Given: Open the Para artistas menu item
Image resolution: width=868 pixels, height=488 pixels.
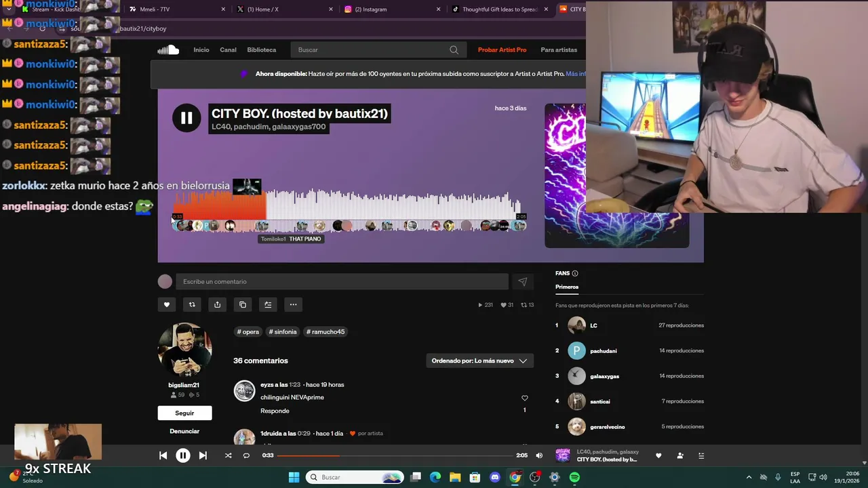Looking at the screenshot, I should 559,49.
